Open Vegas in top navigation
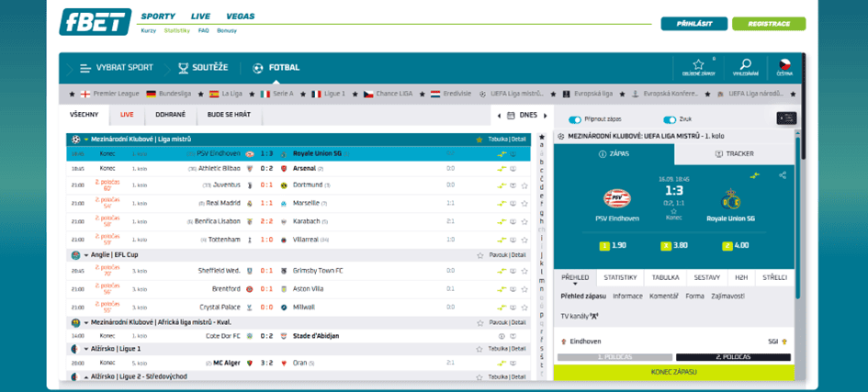This screenshot has width=868, height=392. point(241,16)
